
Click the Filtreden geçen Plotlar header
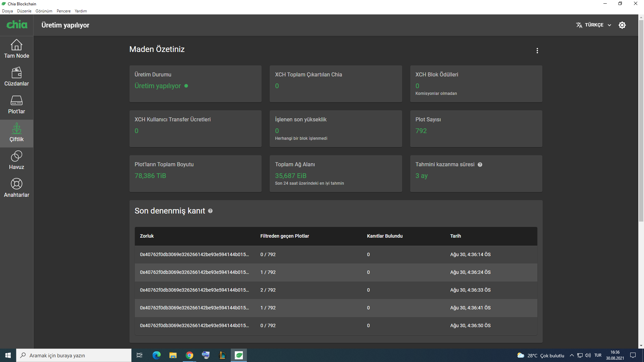pyautogui.click(x=285, y=236)
